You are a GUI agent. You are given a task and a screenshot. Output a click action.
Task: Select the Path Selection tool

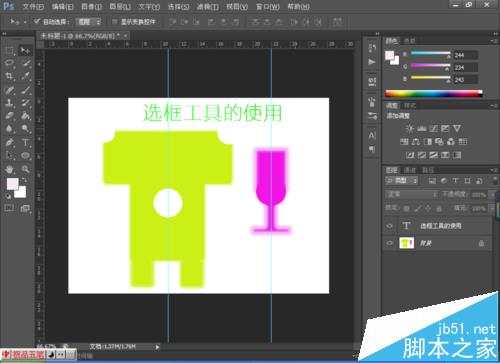[9, 155]
